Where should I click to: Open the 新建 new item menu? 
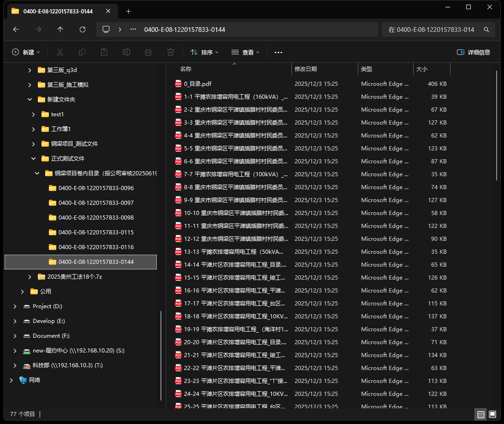coord(26,53)
